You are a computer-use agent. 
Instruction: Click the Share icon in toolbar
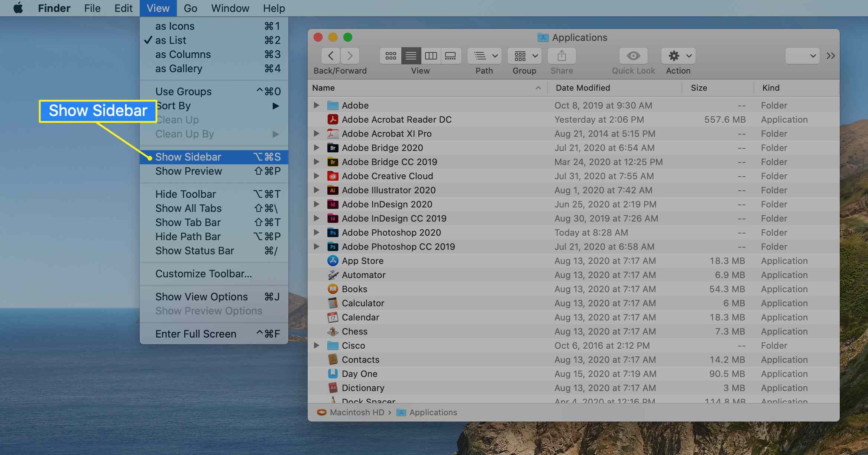(x=561, y=56)
